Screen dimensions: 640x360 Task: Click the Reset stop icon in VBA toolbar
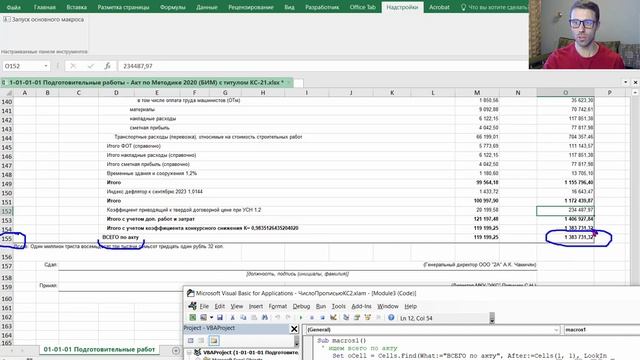[x=322, y=318]
